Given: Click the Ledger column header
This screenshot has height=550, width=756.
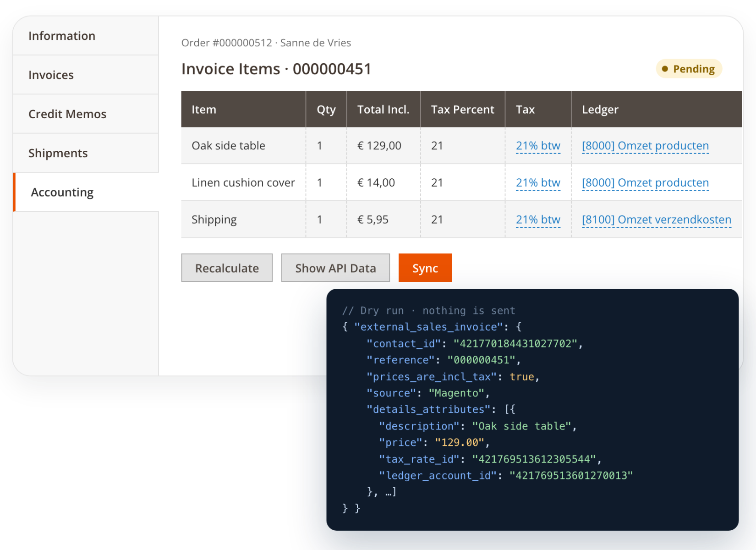Looking at the screenshot, I should tap(657, 109).
